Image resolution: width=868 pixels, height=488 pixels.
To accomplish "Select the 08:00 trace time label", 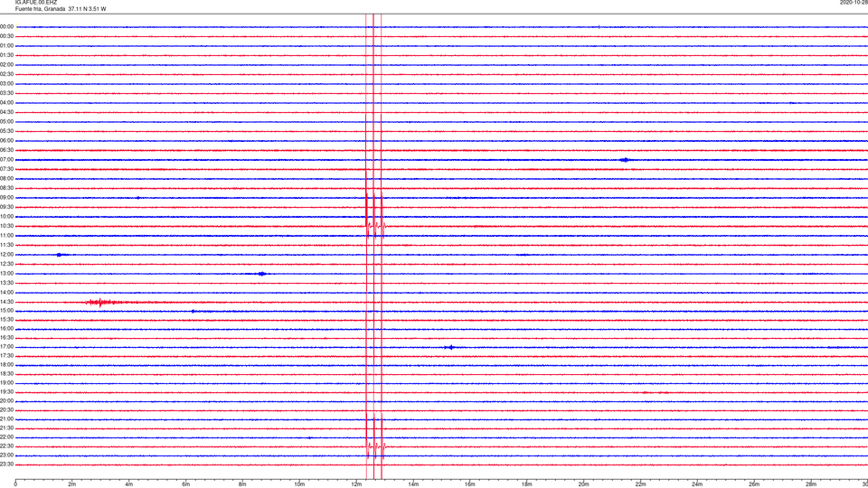I will (x=6, y=179).
